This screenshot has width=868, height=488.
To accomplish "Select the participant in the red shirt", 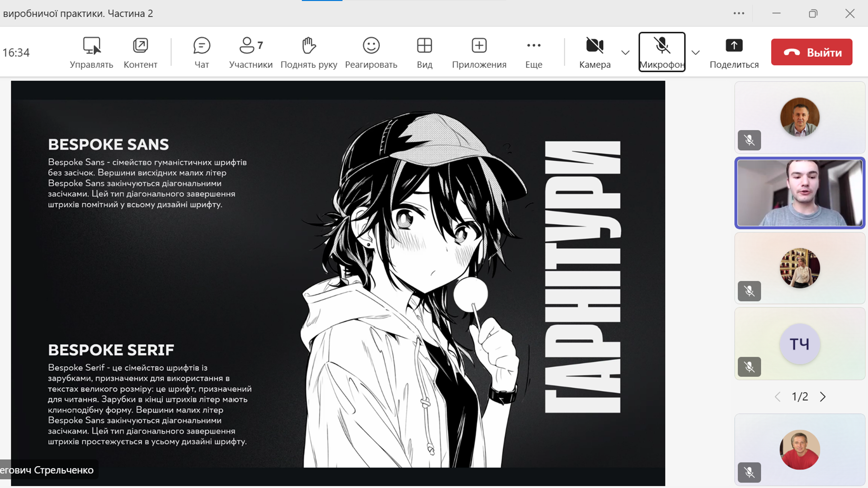I will pyautogui.click(x=800, y=450).
